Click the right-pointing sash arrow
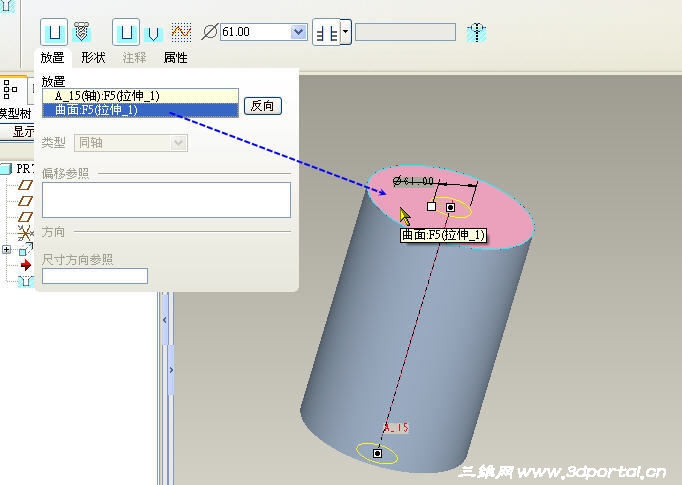The width and height of the screenshot is (682, 485). click(171, 370)
